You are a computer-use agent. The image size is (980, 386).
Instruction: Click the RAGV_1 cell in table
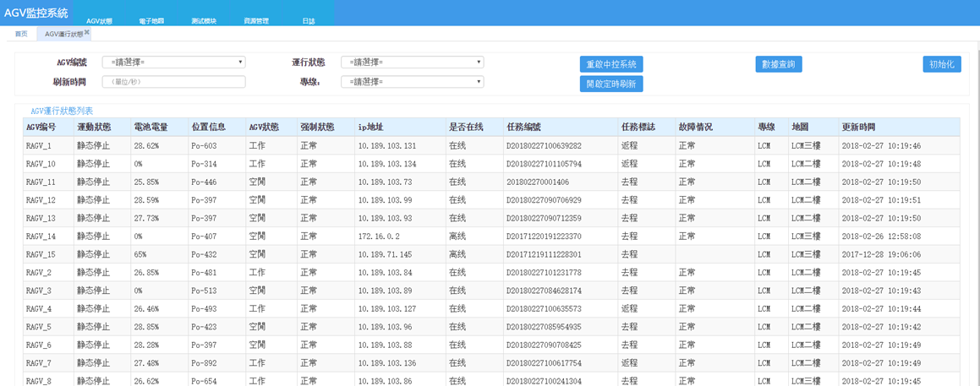pyautogui.click(x=39, y=146)
